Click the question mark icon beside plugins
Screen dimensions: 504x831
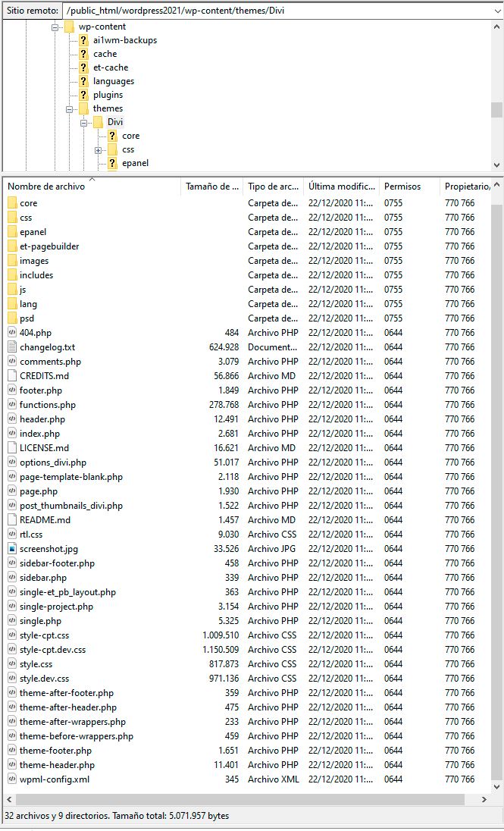(83, 96)
